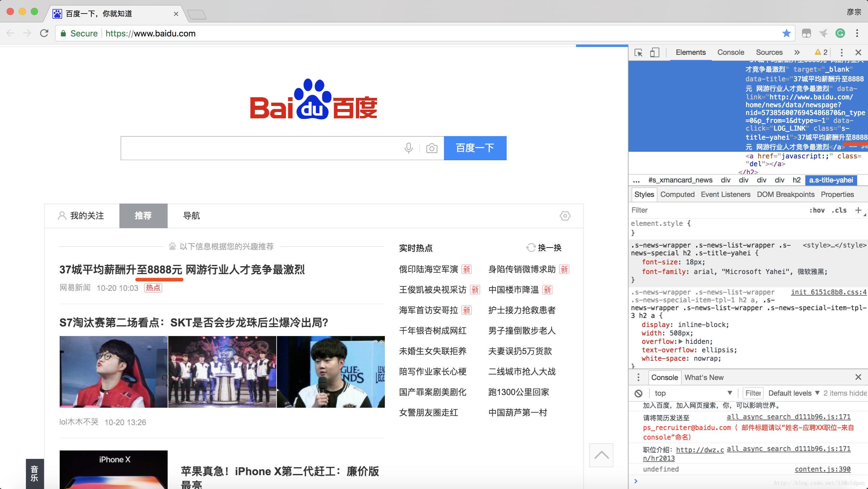
Task: Select the Computed tab
Action: point(677,195)
